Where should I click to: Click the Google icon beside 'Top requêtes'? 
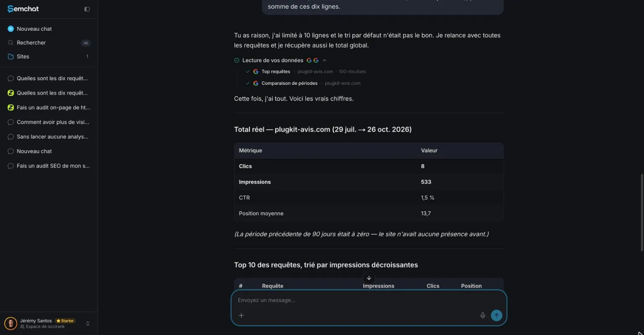point(256,72)
